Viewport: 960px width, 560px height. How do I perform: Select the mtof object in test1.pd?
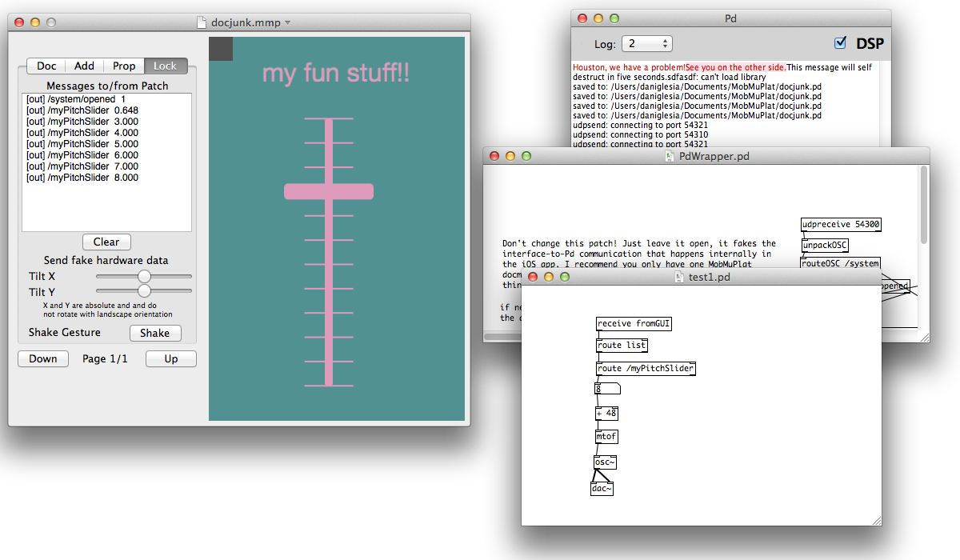(606, 437)
